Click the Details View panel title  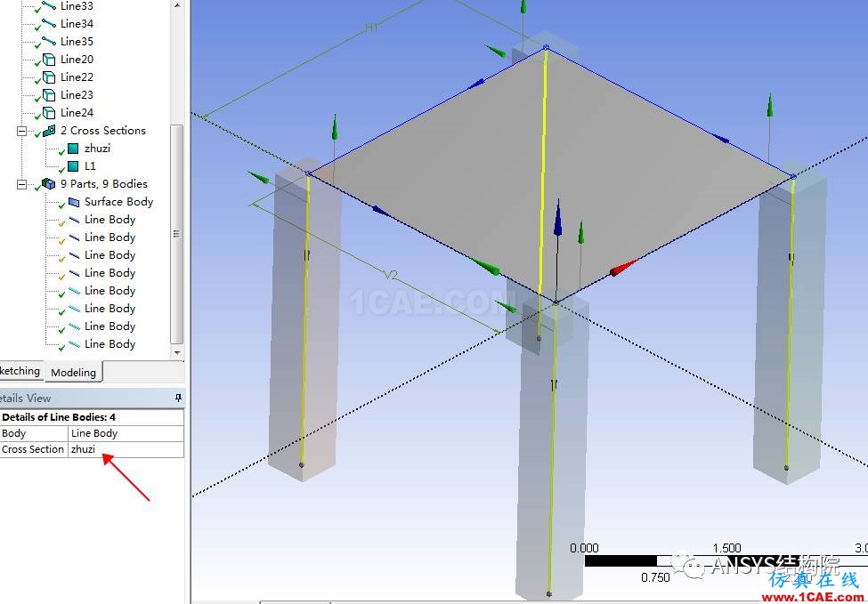pos(26,398)
